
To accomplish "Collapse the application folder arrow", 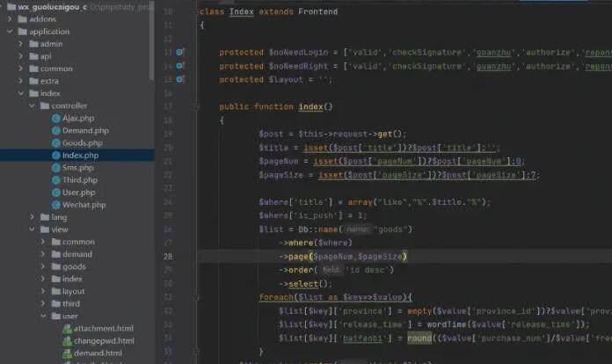I will coord(9,32).
